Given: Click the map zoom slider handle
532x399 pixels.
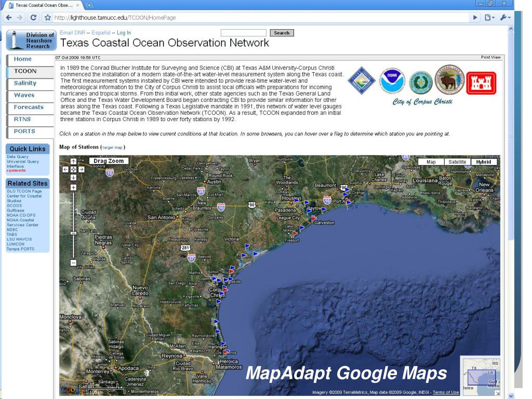Looking at the screenshot, I should click(73, 233).
